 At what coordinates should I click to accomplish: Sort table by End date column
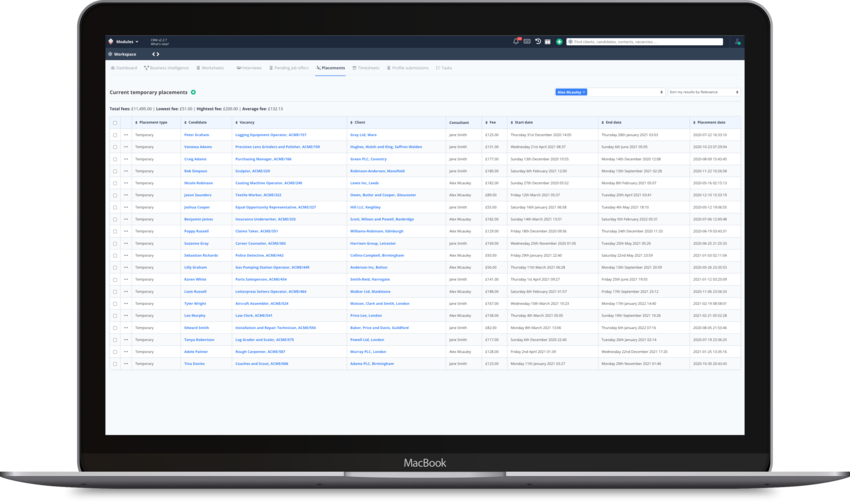611,122
